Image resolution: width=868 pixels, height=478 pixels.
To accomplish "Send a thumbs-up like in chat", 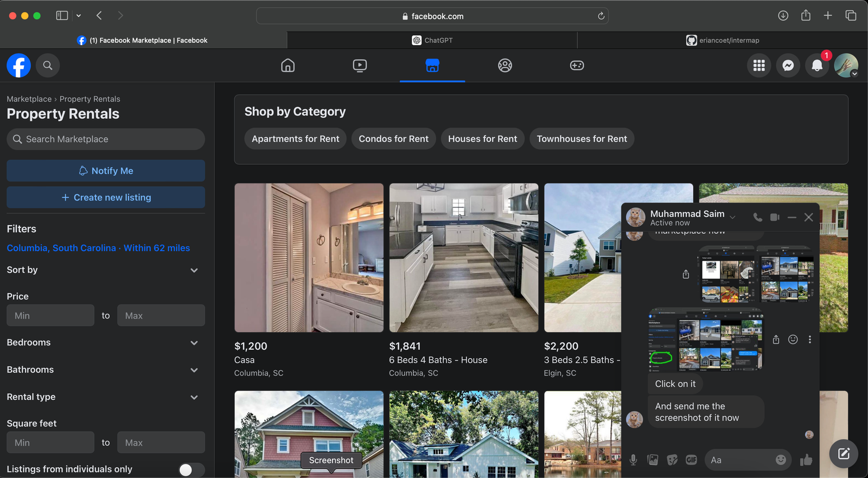I will click(806, 460).
